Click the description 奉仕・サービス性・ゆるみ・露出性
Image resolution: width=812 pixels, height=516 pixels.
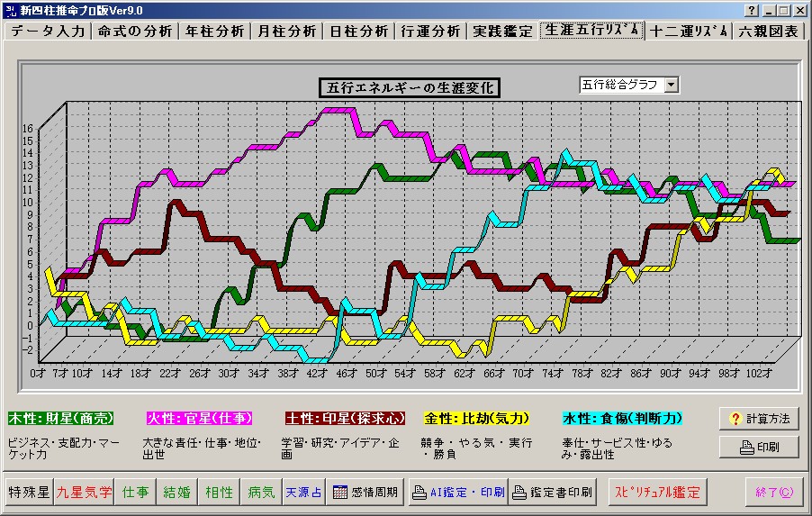point(618,448)
